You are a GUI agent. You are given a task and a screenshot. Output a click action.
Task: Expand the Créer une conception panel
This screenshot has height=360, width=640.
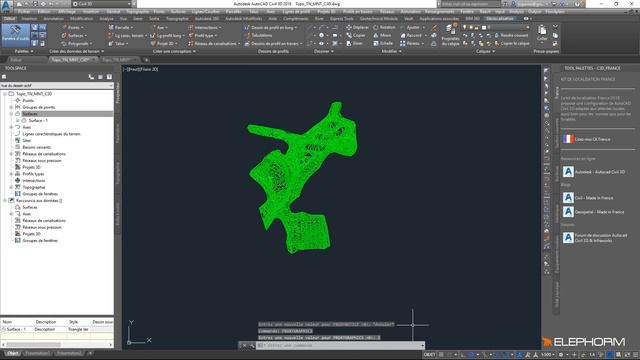174,51
